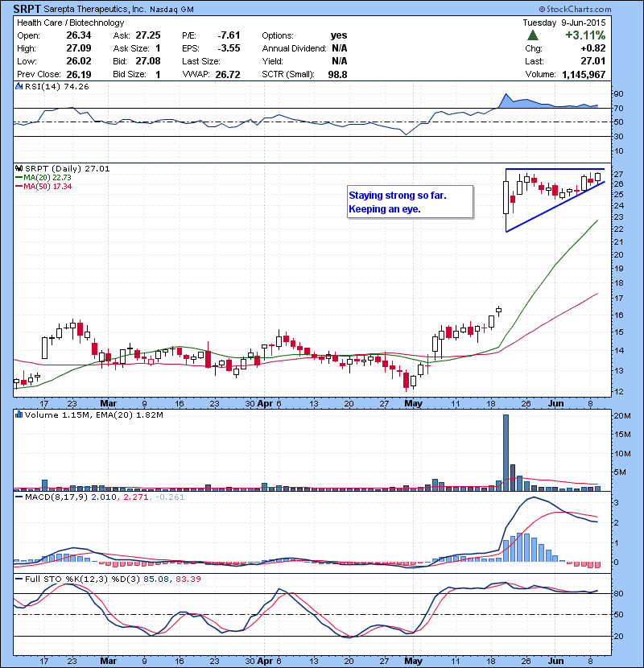Click the Tuesday 9-Jun-2015 date

click(564, 23)
